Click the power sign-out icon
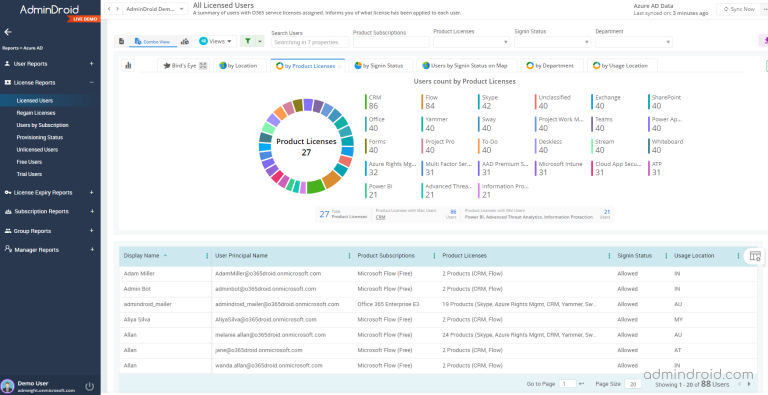 (90, 386)
